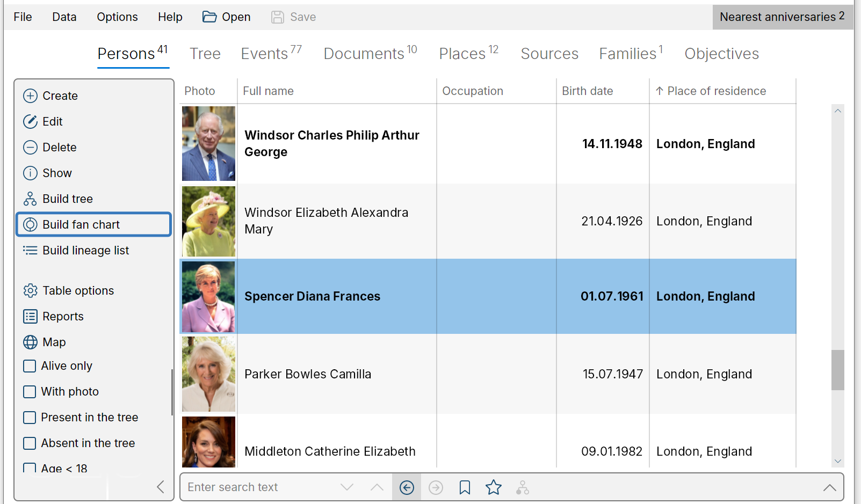This screenshot has height=504, width=861.
Task: Click Nearest anniversaries button
Action: [783, 17]
